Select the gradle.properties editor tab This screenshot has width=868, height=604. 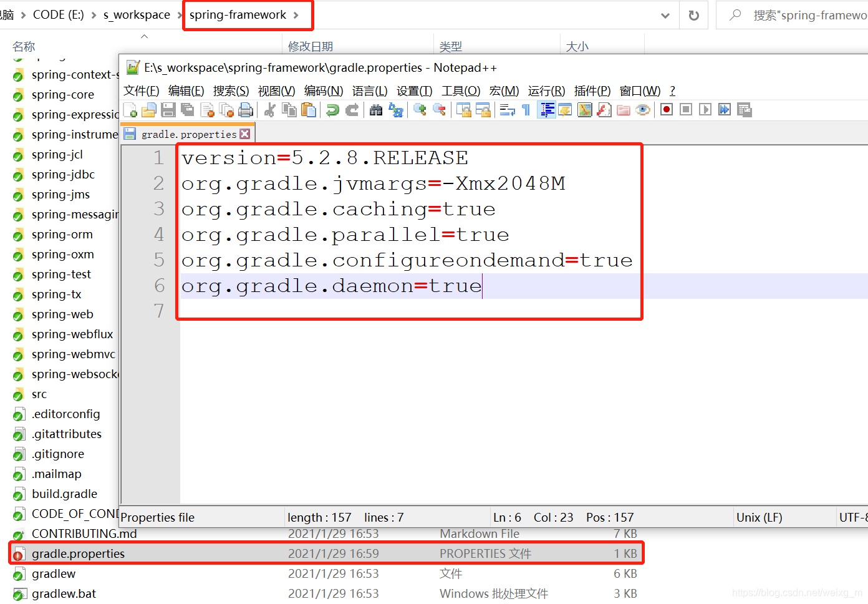click(188, 134)
